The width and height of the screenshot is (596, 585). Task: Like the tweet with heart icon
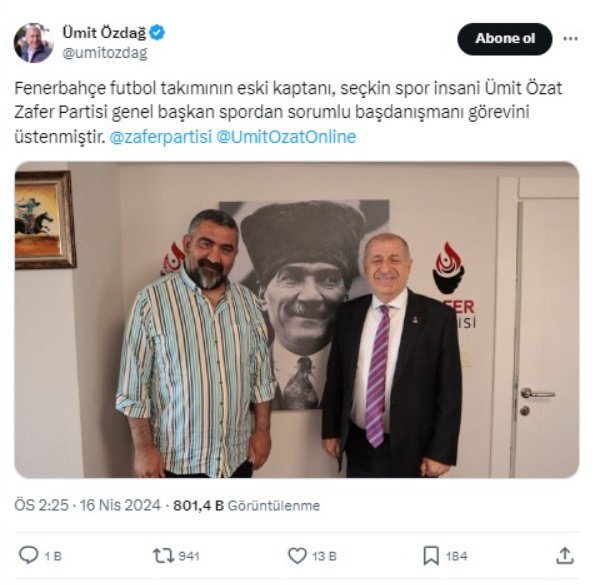(x=297, y=555)
